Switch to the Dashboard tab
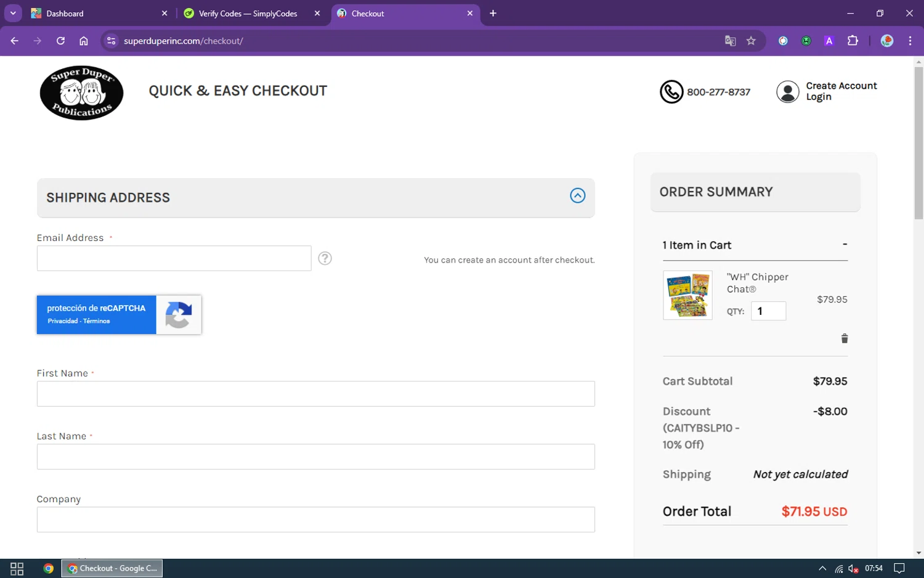 tap(100, 13)
